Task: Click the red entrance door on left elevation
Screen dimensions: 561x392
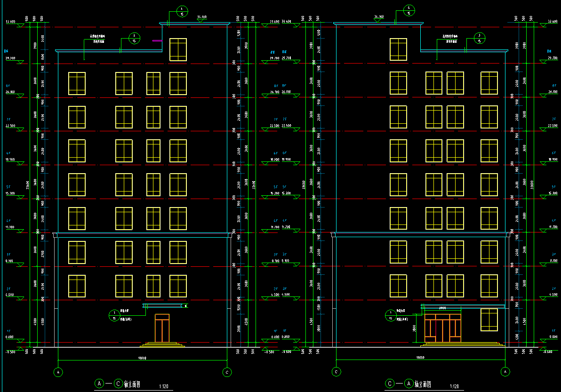Action: click(162, 329)
